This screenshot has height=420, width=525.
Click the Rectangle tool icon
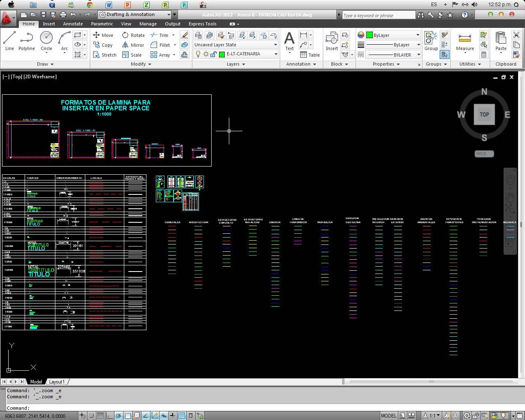coord(78,35)
